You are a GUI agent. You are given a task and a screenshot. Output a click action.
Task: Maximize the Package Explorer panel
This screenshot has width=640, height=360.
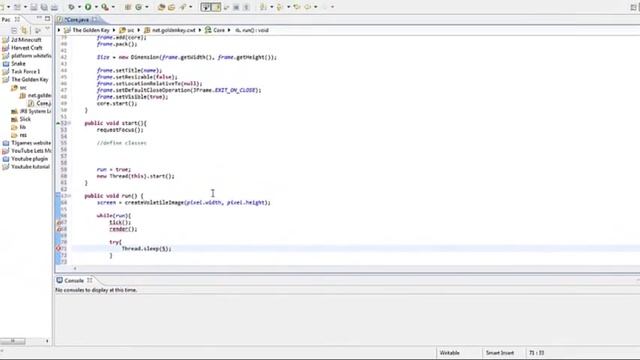[47, 18]
